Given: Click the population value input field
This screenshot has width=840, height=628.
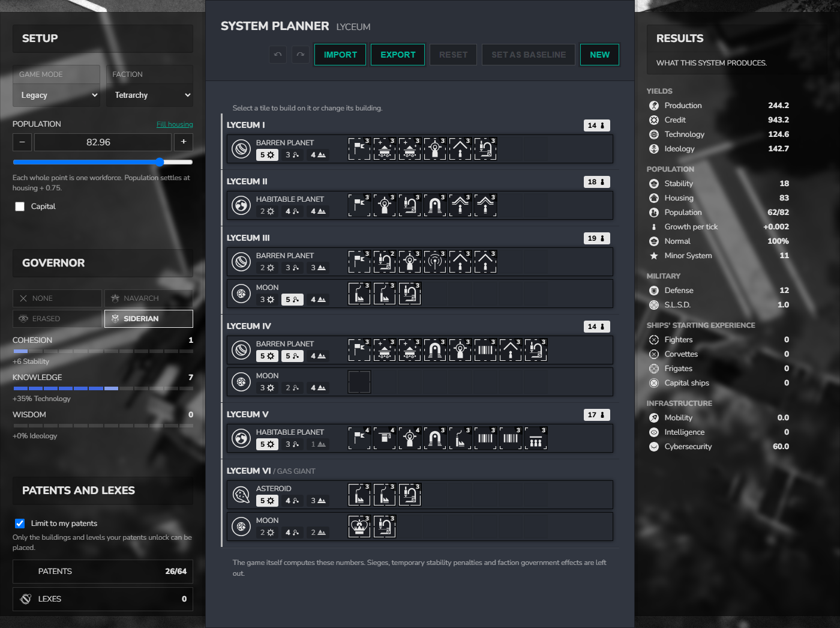Looking at the screenshot, I should pyautogui.click(x=103, y=142).
